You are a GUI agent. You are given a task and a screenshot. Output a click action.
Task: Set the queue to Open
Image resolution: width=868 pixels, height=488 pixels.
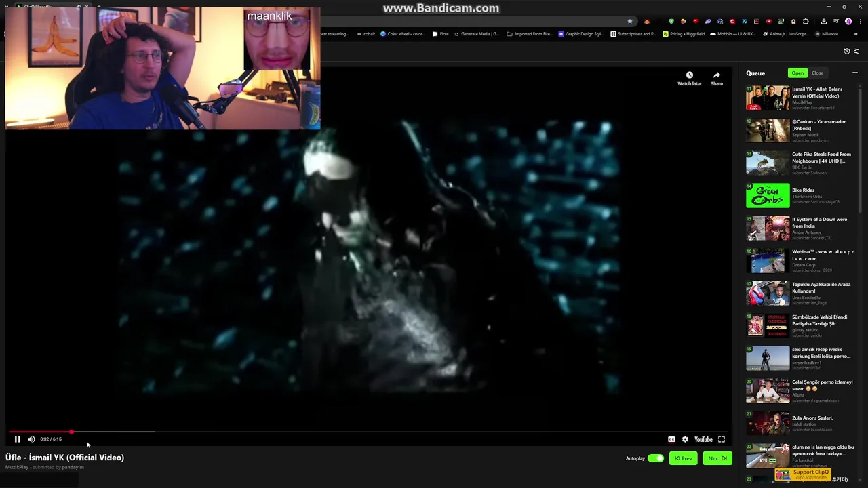(x=797, y=73)
